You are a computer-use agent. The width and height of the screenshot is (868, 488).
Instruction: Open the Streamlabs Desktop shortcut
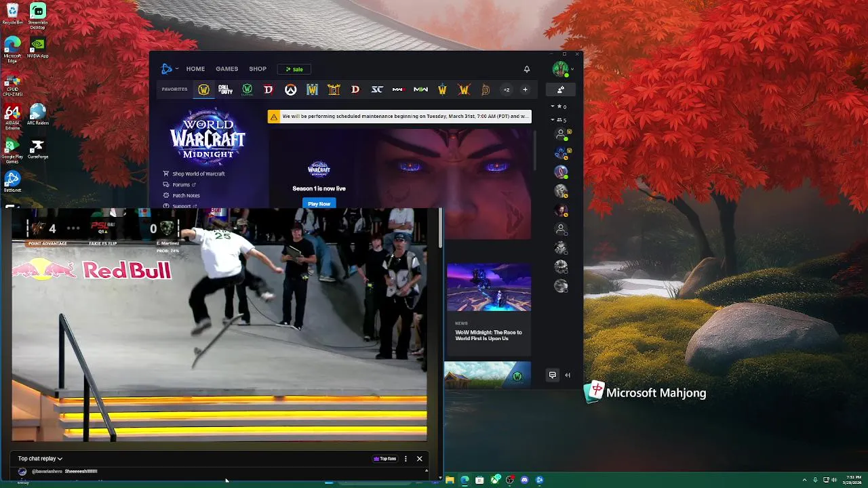tap(38, 16)
